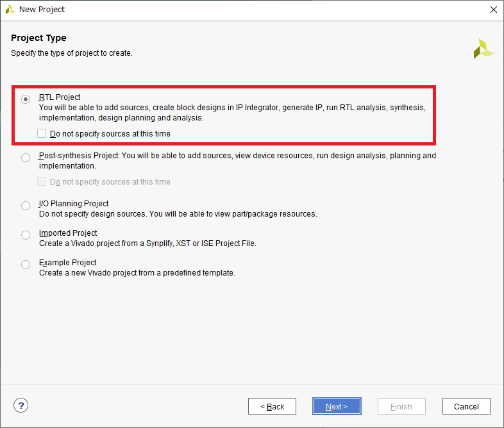Click the 'Imported Project' label text

tap(68, 233)
